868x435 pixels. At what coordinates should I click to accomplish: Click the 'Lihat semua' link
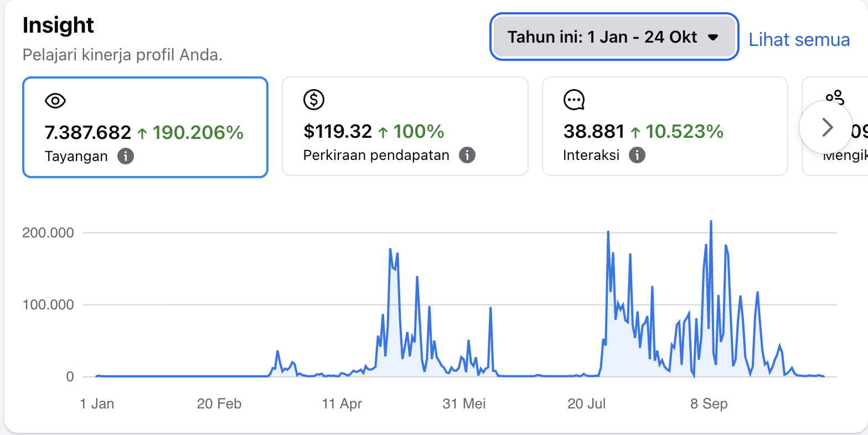pos(799,40)
